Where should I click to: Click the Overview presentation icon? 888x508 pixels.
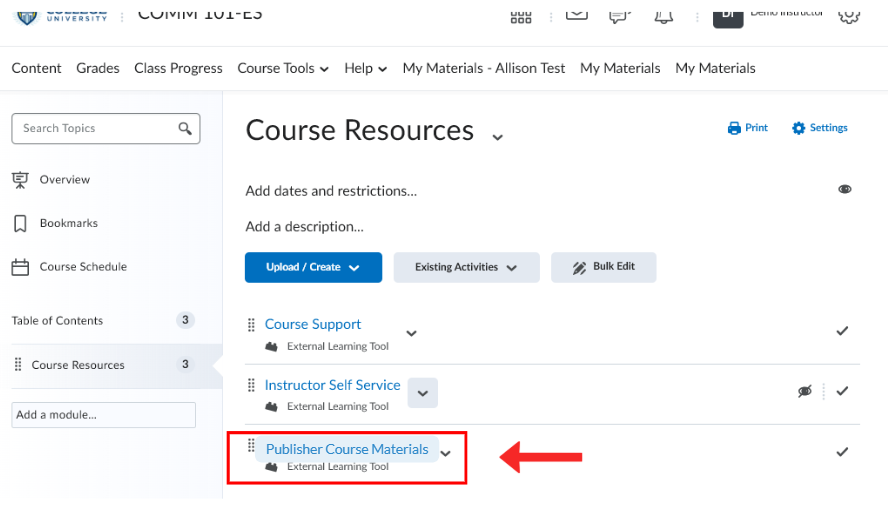click(x=20, y=180)
